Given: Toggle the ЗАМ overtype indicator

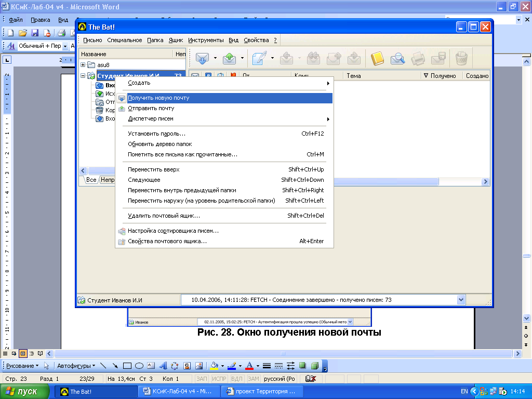Looking at the screenshot, I should point(254,379).
